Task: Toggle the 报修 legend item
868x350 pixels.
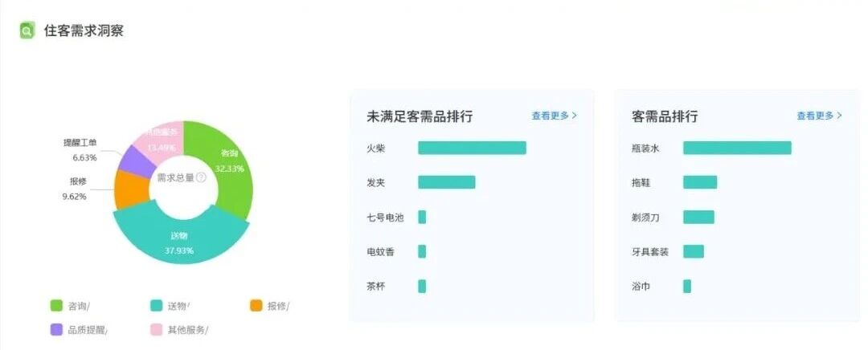Action: [x=269, y=306]
